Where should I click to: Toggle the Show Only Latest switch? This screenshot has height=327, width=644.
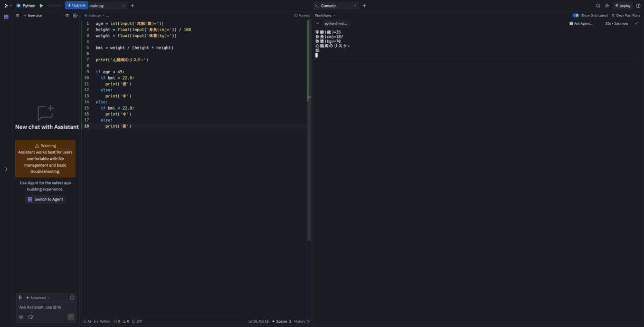click(x=575, y=16)
